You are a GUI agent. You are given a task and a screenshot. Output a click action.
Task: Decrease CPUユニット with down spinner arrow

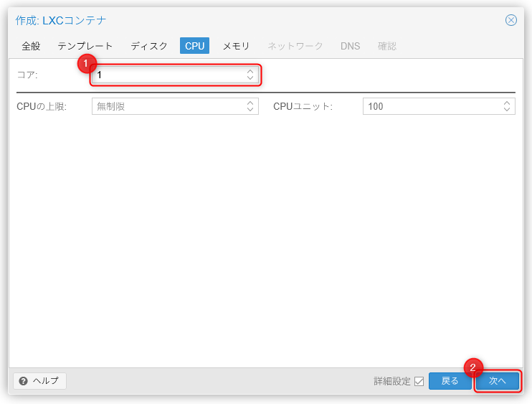point(507,110)
